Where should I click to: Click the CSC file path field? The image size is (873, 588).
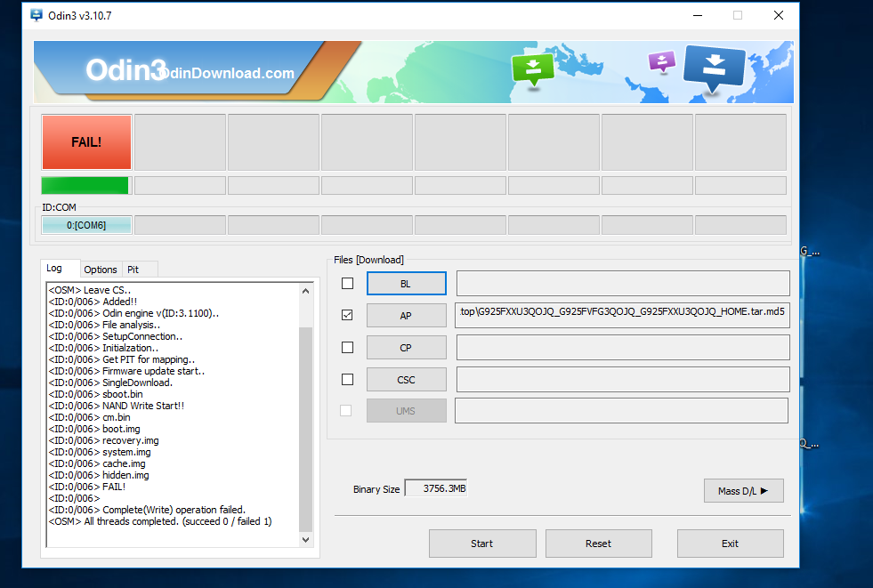point(623,379)
